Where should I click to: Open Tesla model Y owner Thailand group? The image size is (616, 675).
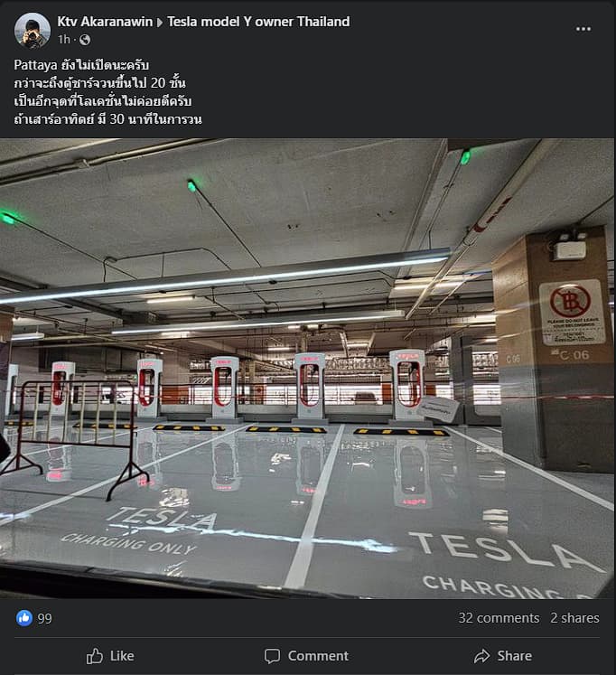click(x=258, y=22)
